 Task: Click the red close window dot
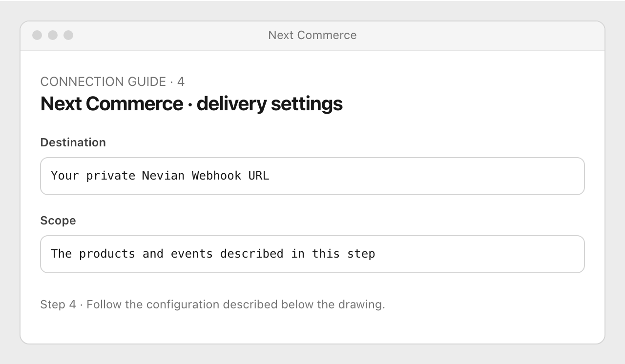(37, 35)
